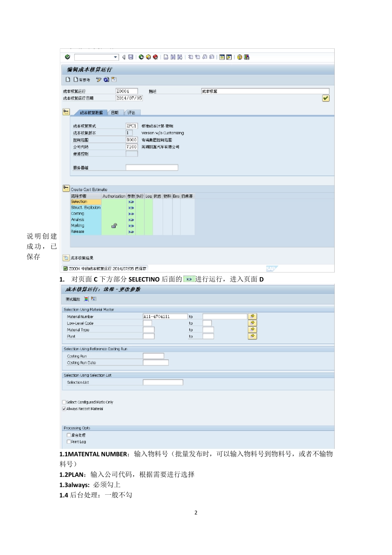Select the Costing flow step row
Image resolution: width=392 pixels, height=555 pixels.
click(86, 213)
